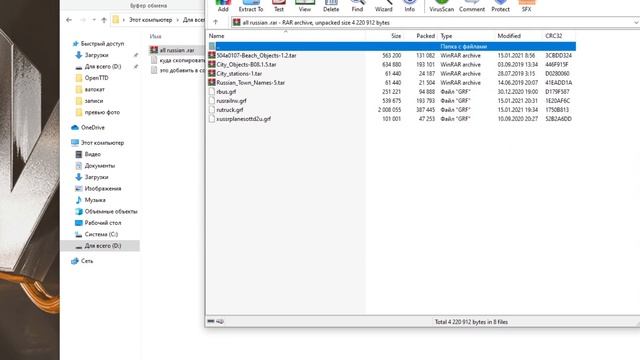Click the status bar total bytes text
The height and width of the screenshot is (360, 640).
point(471,322)
